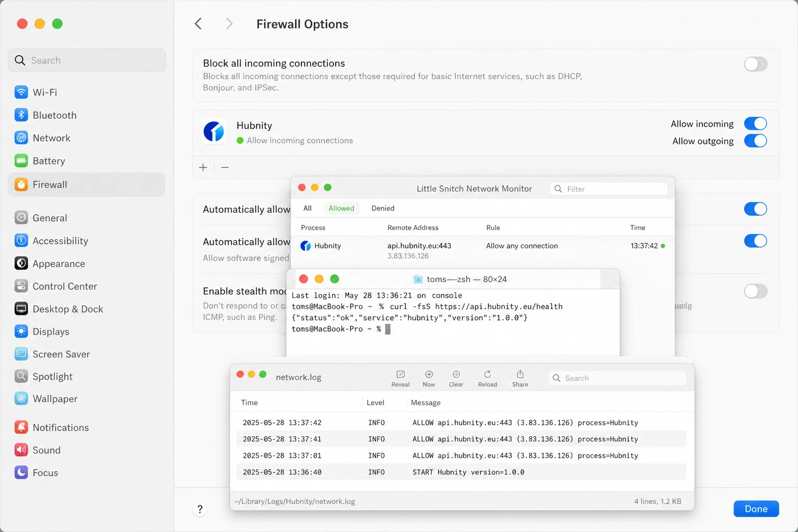Open help with the question mark button
Viewport: 798px width, 532px height.
click(x=200, y=509)
